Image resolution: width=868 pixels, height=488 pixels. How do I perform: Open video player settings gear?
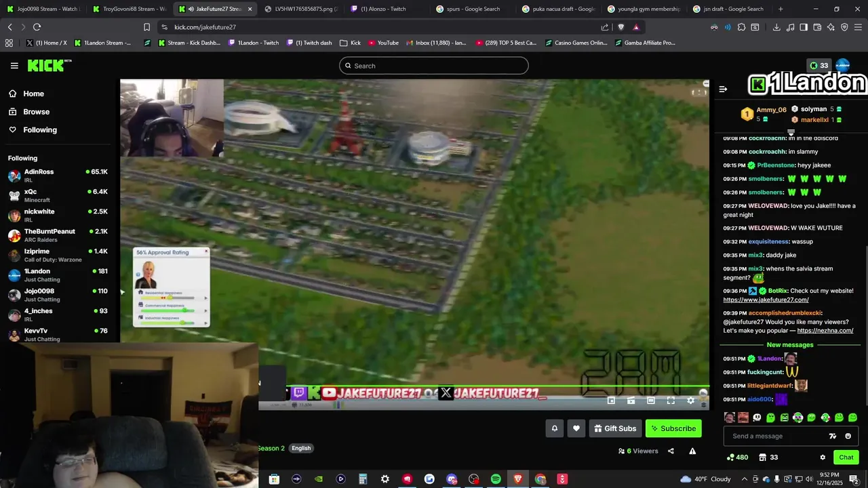pyautogui.click(x=690, y=401)
